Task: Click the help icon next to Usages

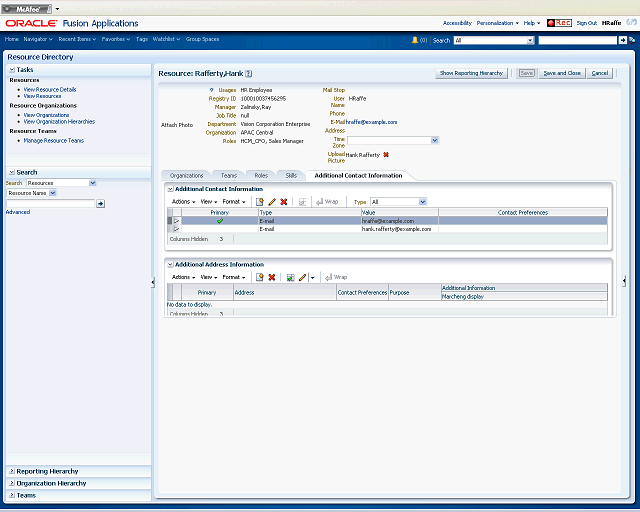Action: (211, 90)
